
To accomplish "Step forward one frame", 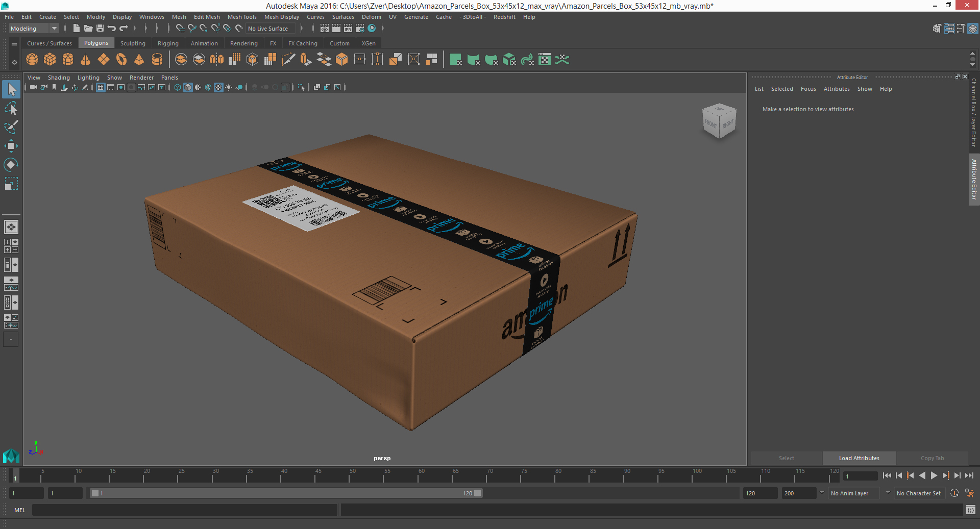I will tap(957, 475).
